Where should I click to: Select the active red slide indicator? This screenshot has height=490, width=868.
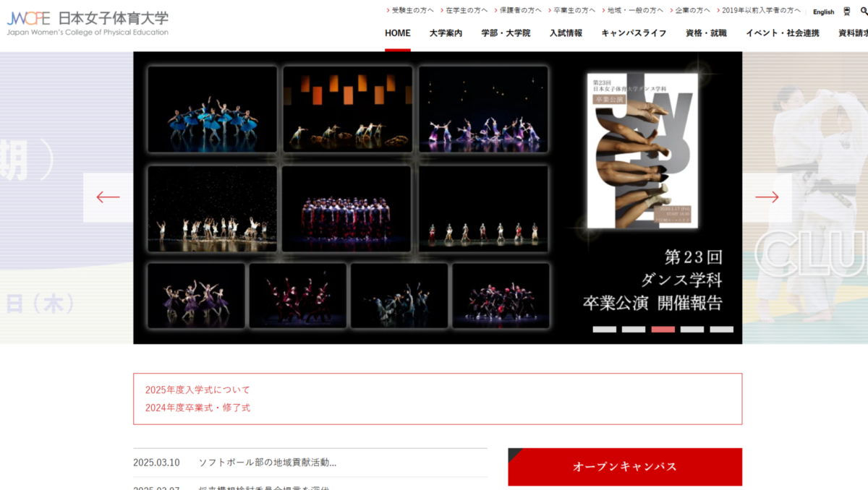pos(663,330)
